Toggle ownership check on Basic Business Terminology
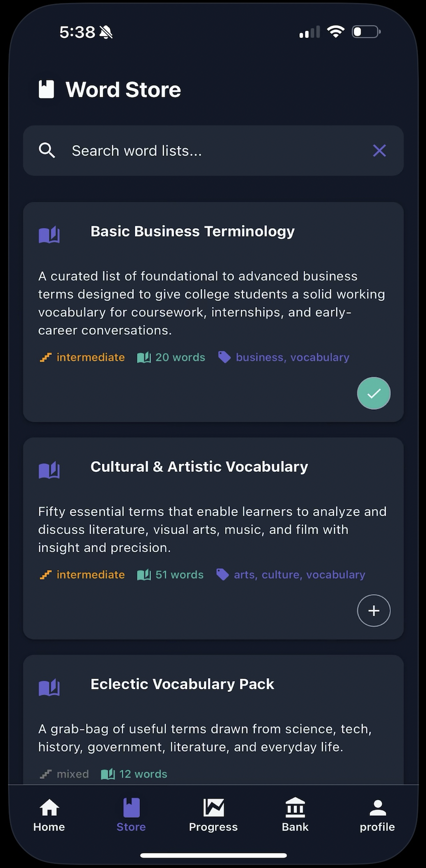Screen dimensions: 426x868 [x=374, y=393]
